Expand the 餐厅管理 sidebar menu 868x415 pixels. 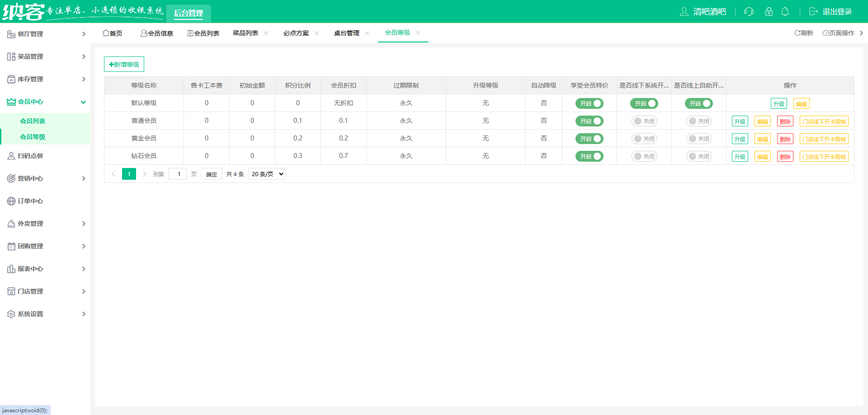(x=45, y=34)
